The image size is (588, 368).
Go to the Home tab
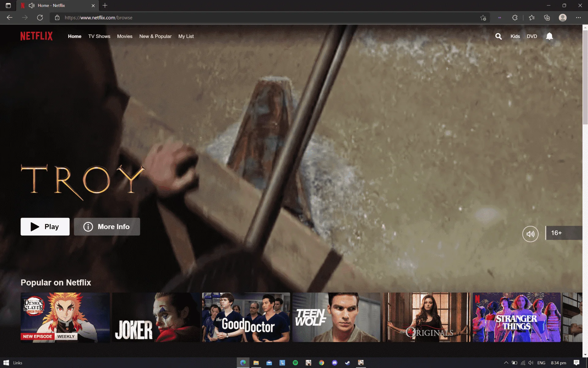coord(75,36)
